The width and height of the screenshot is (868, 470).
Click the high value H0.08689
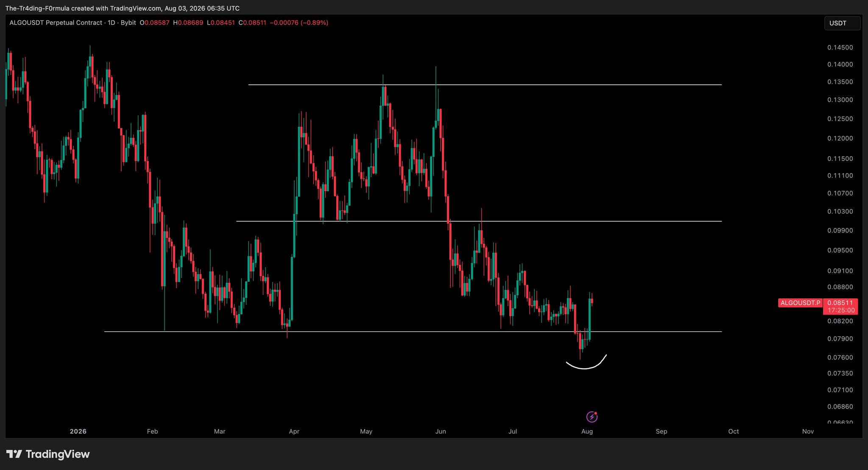click(x=188, y=23)
